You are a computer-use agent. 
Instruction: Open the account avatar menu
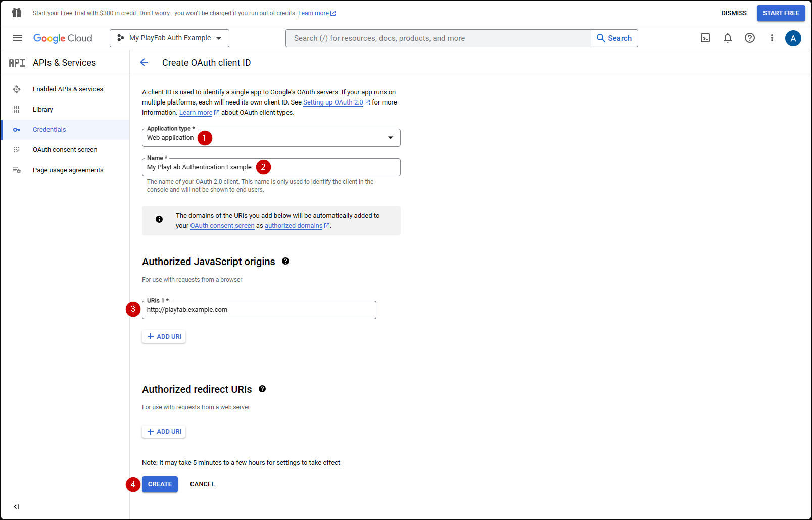point(793,38)
